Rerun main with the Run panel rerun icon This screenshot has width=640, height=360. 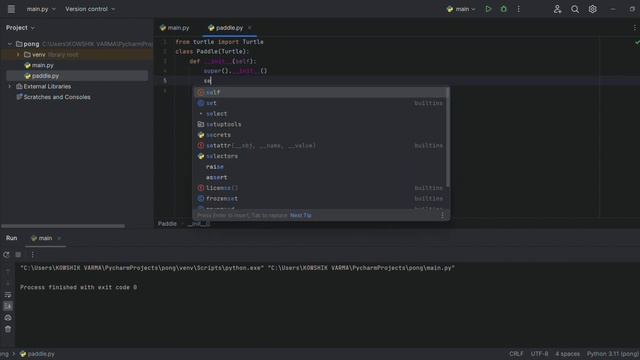point(6,254)
